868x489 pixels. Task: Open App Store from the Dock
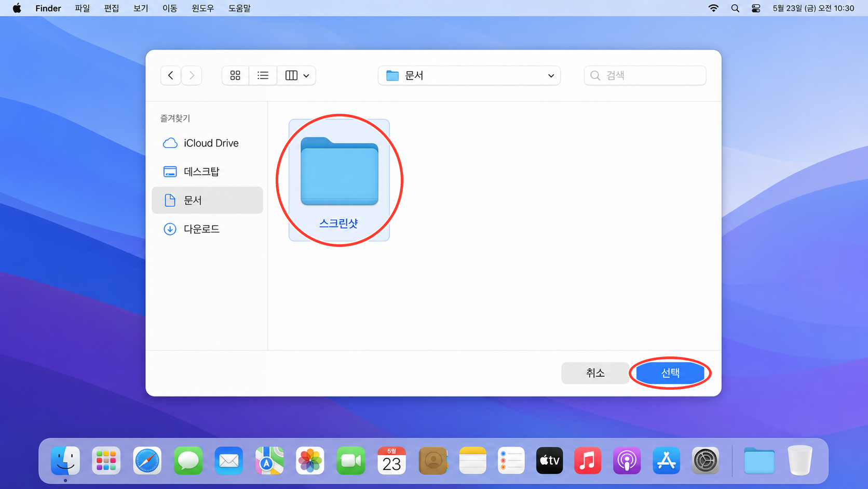pos(666,460)
